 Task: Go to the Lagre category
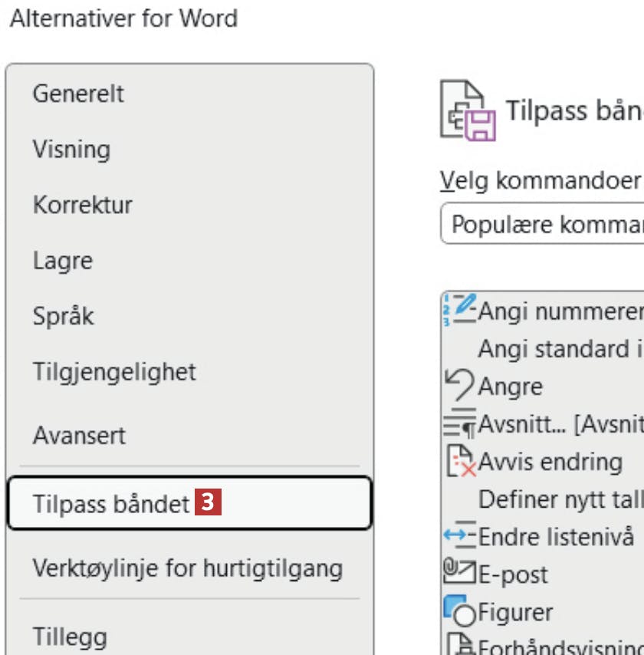(190, 261)
